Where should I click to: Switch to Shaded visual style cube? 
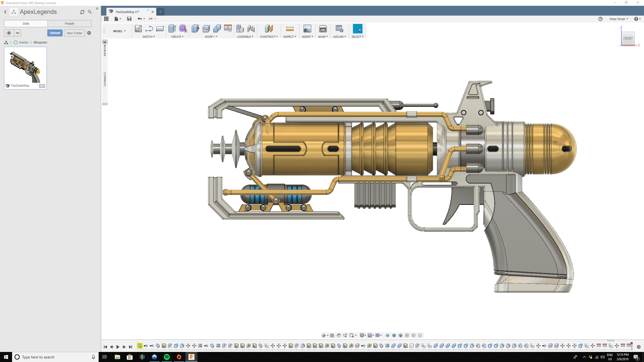pos(387,335)
